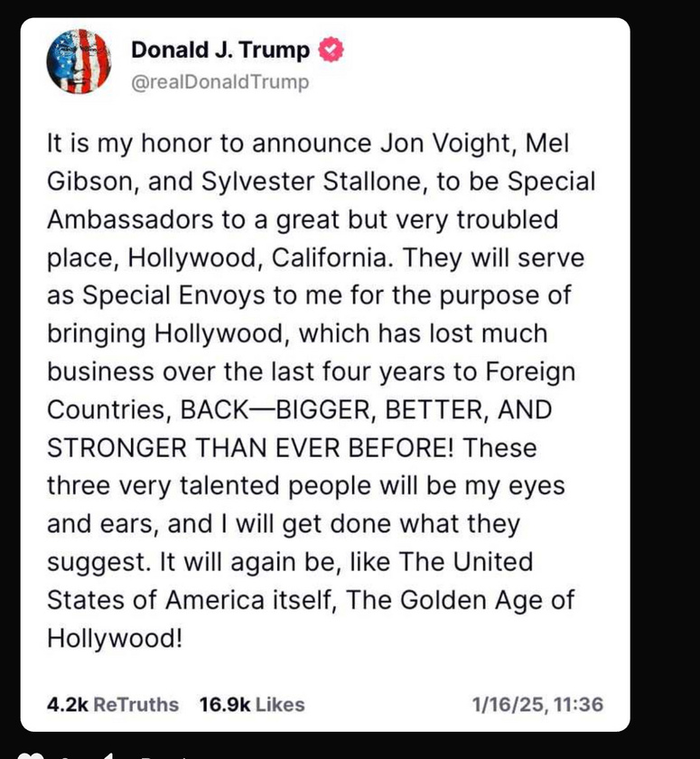Click 'STRONGER THAN EVER BEFORE!' text
This screenshot has width=700, height=759.
point(250,448)
